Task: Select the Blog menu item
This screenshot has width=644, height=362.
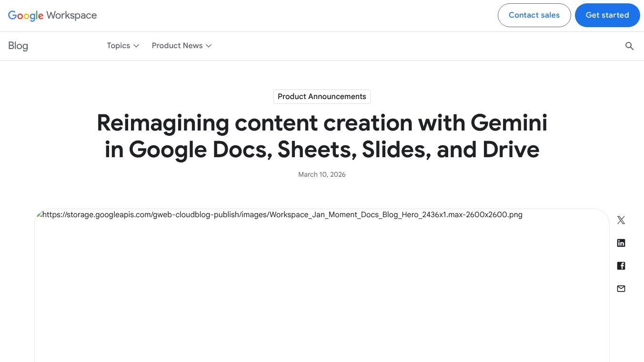Action: (18, 46)
